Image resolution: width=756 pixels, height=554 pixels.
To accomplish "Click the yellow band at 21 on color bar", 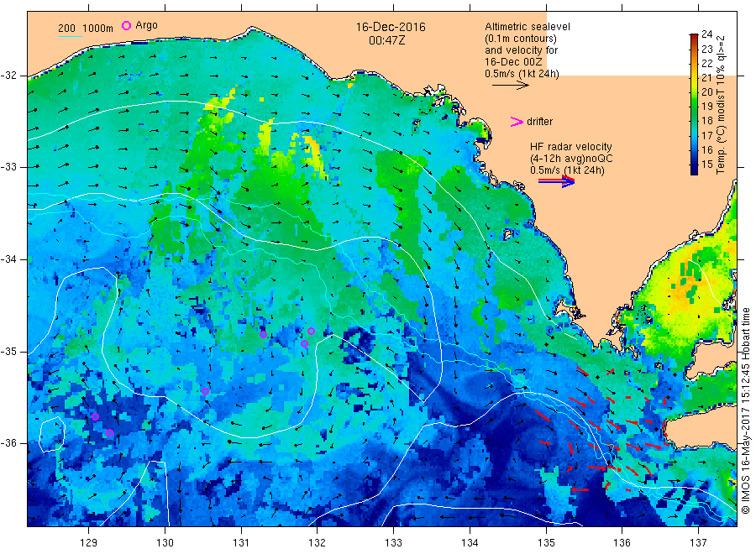I will [x=694, y=77].
